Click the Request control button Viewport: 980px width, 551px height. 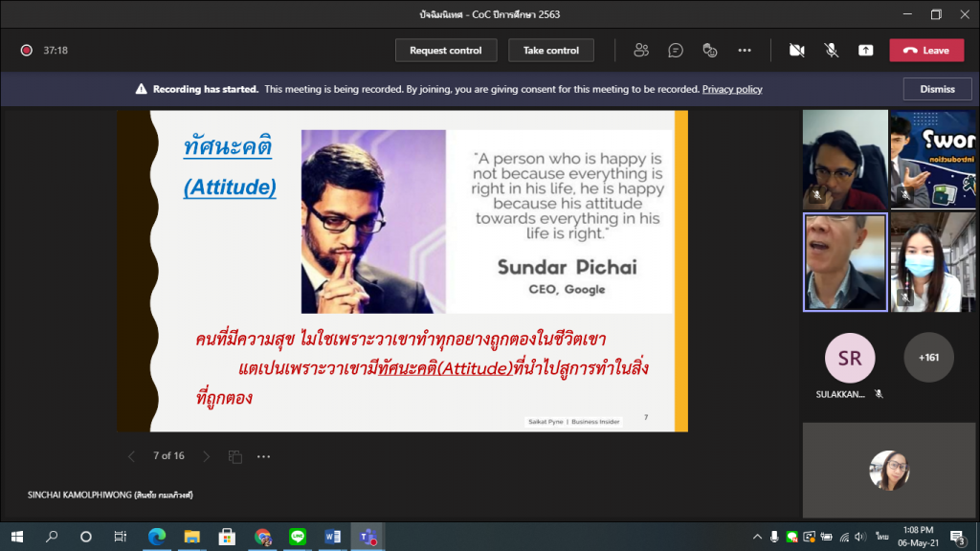click(x=446, y=50)
